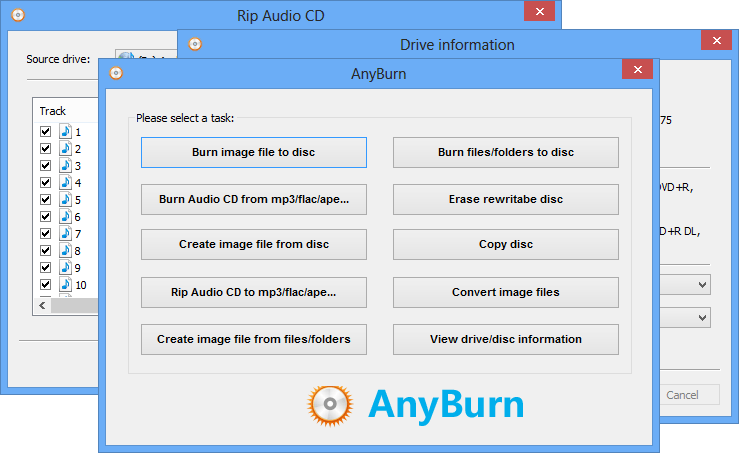Untick track 8 checkbox in Rip Audio CD
This screenshot has width=739, height=453.
click(45, 250)
